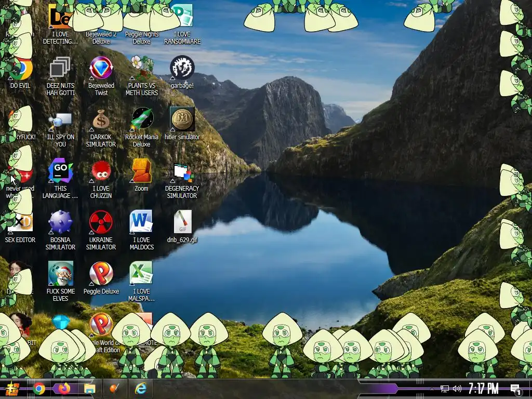This screenshot has height=399, width=532.
Task: Select the I LOVE MALDOCS Word shortcut
Action: pos(141,231)
